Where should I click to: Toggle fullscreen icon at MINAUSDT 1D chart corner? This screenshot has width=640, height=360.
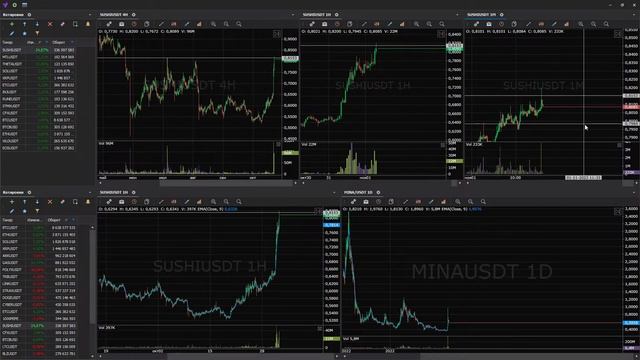(x=618, y=211)
